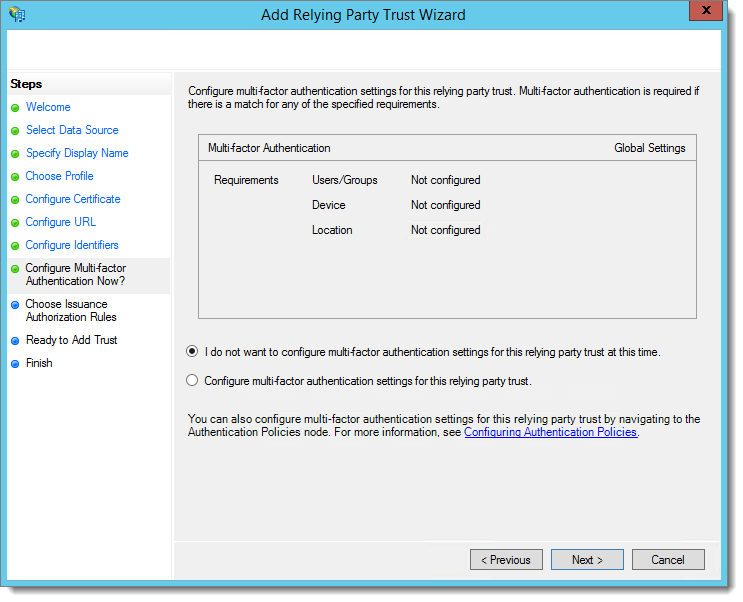Screen dimensions: 743x602
Task: Open Configuring Authentication Policies help link
Action: pos(550,433)
